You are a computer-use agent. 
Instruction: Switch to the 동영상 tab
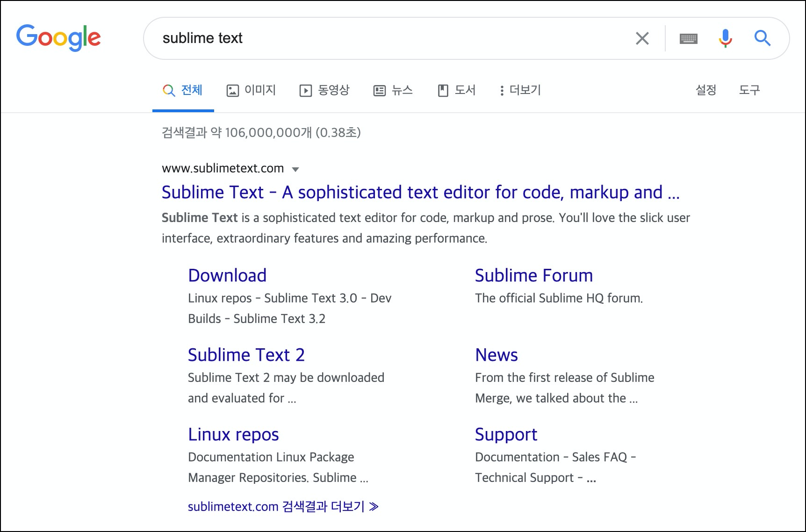click(x=324, y=90)
